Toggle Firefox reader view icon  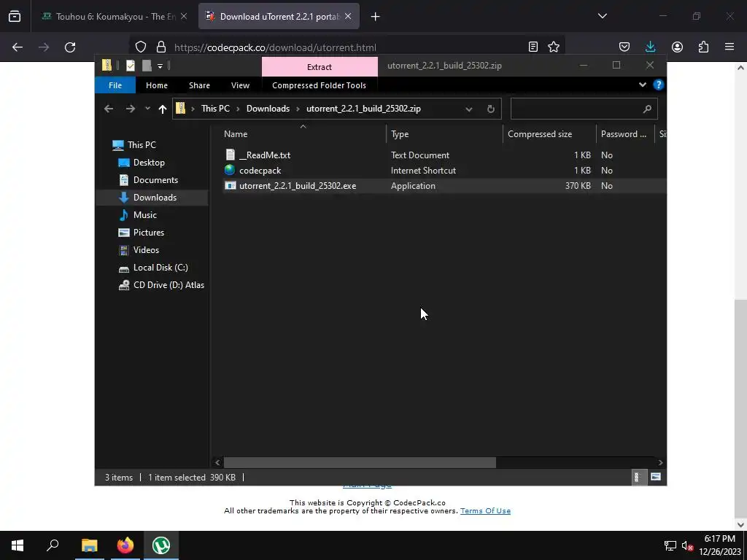coord(533,47)
